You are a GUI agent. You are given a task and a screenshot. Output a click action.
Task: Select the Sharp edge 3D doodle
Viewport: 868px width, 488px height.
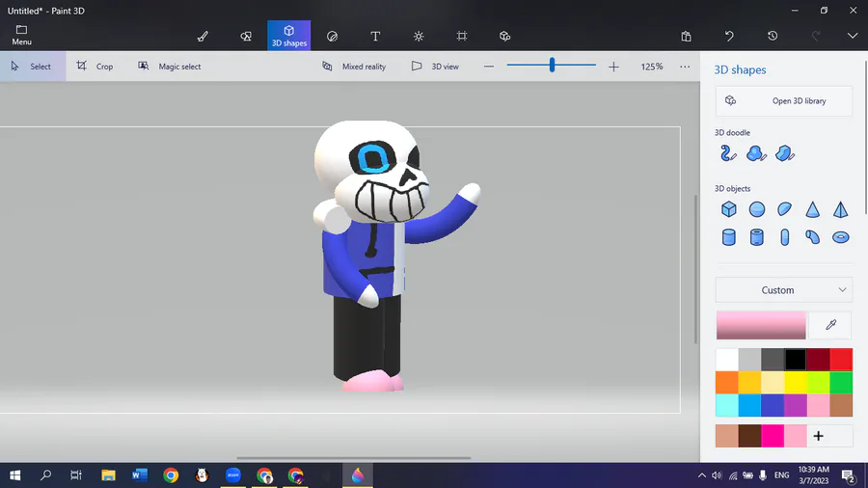tap(784, 153)
